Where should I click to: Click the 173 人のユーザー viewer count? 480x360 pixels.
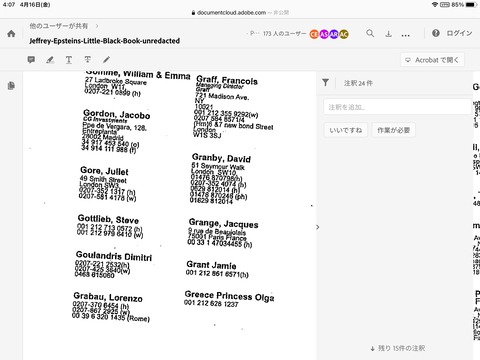tap(284, 34)
